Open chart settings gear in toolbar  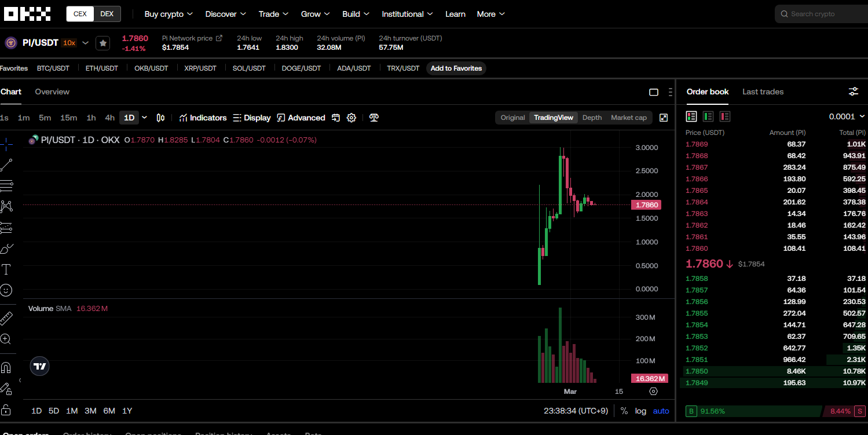coord(351,118)
